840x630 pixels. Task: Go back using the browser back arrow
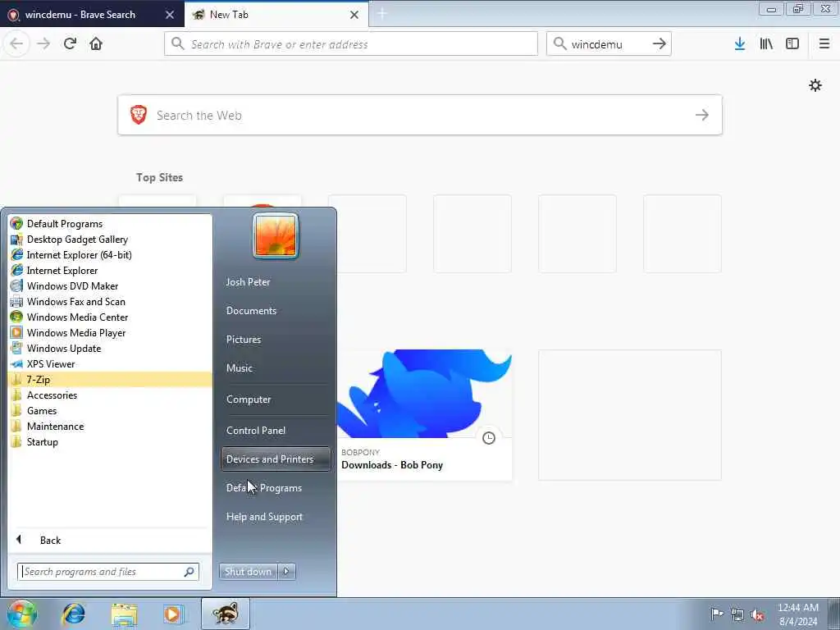click(x=16, y=44)
